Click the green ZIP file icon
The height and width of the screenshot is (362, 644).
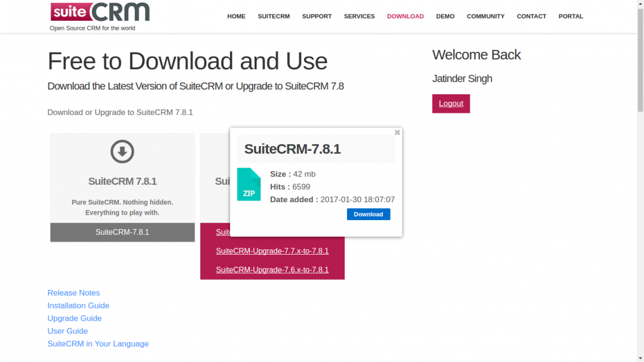click(x=249, y=184)
